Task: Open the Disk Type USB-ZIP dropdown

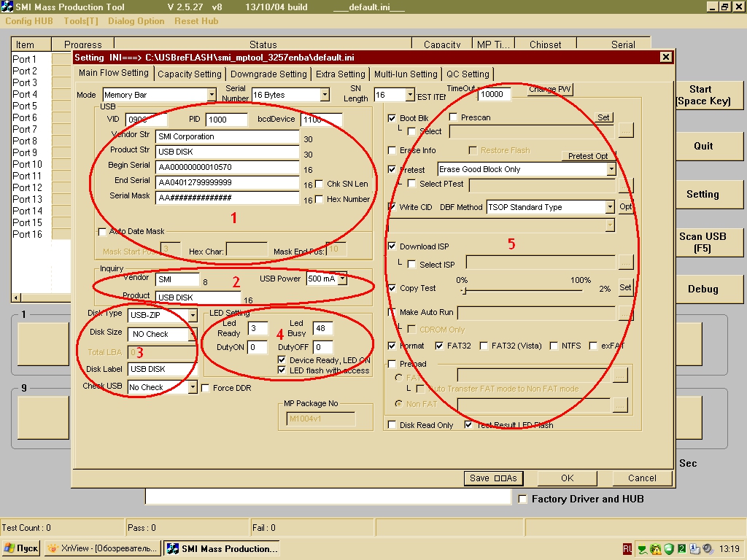Action: [x=193, y=315]
